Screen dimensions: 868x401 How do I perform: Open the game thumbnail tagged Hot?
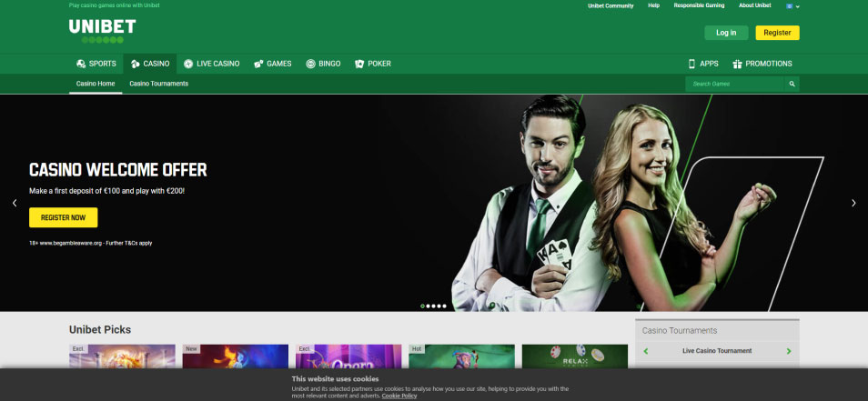(x=461, y=356)
